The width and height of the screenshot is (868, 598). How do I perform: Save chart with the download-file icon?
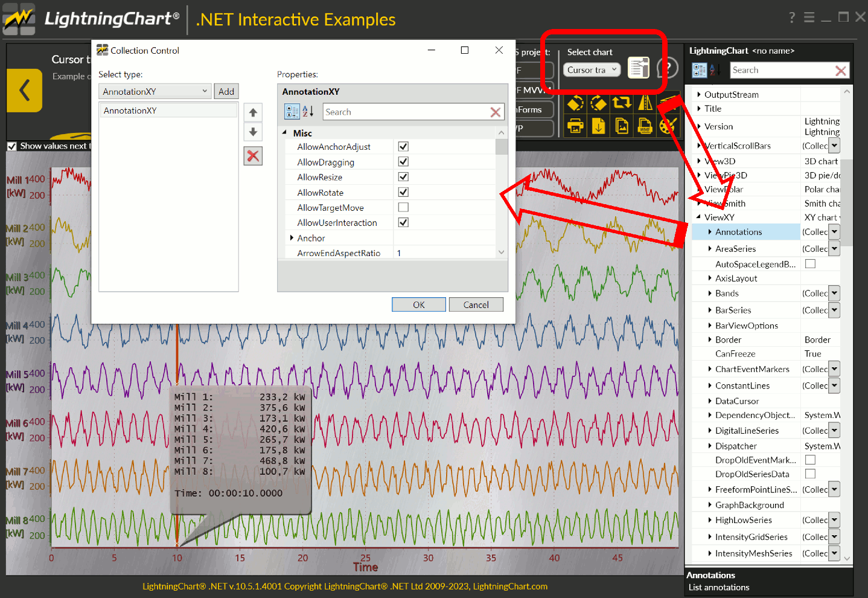[598, 126]
